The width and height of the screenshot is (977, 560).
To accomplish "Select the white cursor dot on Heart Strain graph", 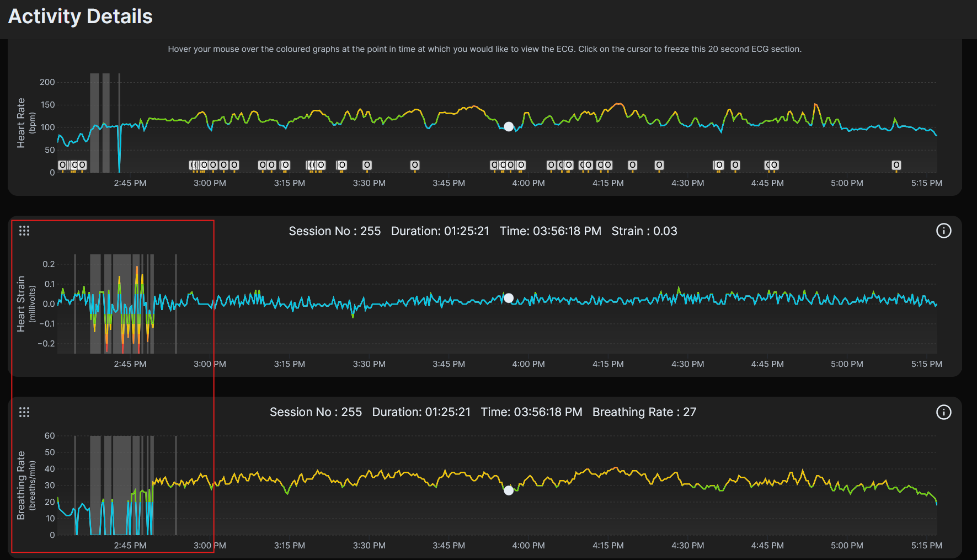I will click(x=509, y=298).
